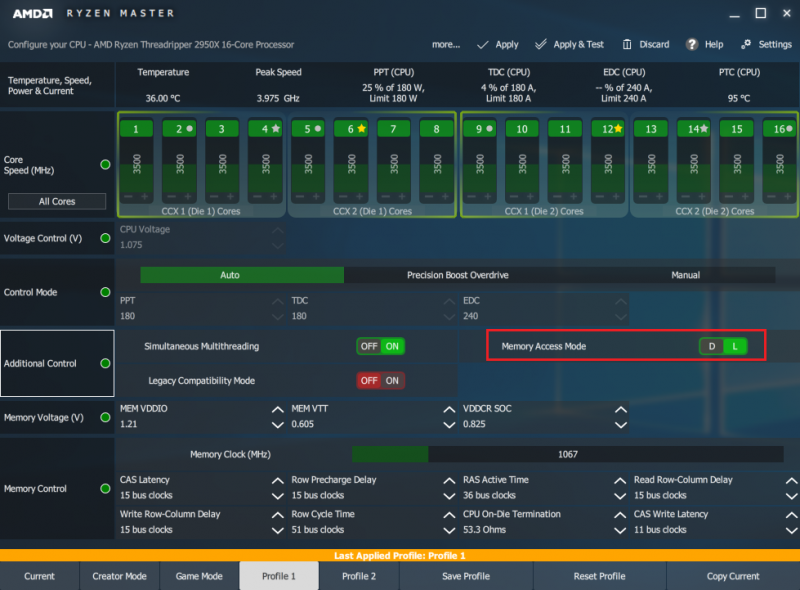Viewport: 800px width, 590px height.
Task: Toggle Additional Control green indicator
Action: (105, 363)
